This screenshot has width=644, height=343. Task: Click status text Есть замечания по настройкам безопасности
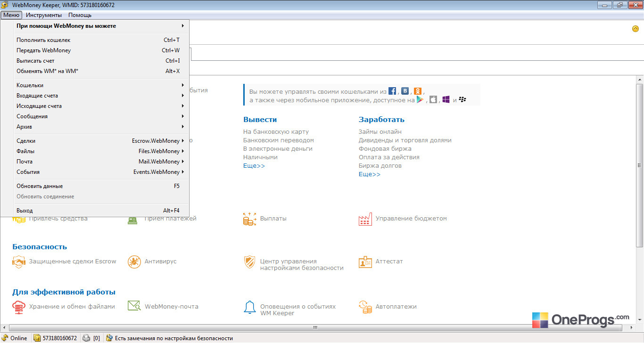174,338
